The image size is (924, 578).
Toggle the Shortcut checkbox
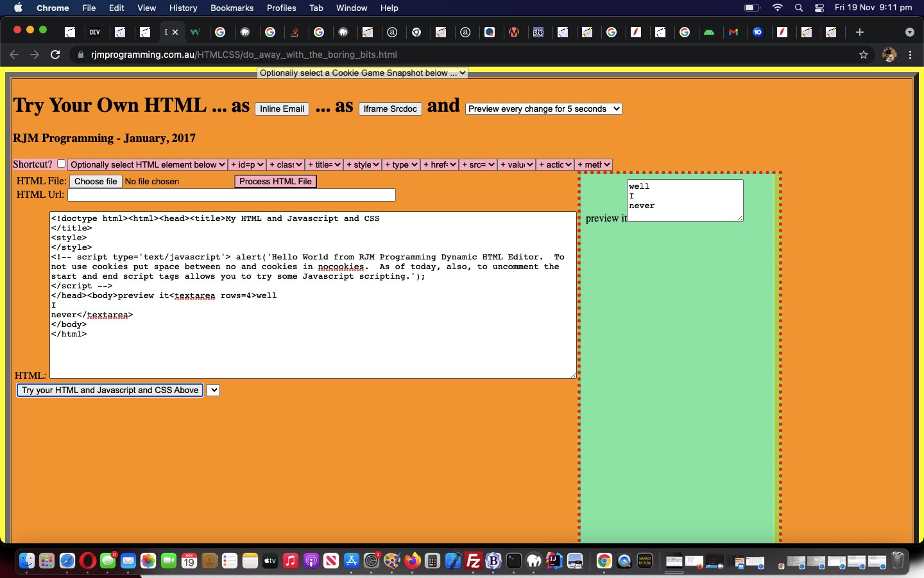tap(61, 164)
